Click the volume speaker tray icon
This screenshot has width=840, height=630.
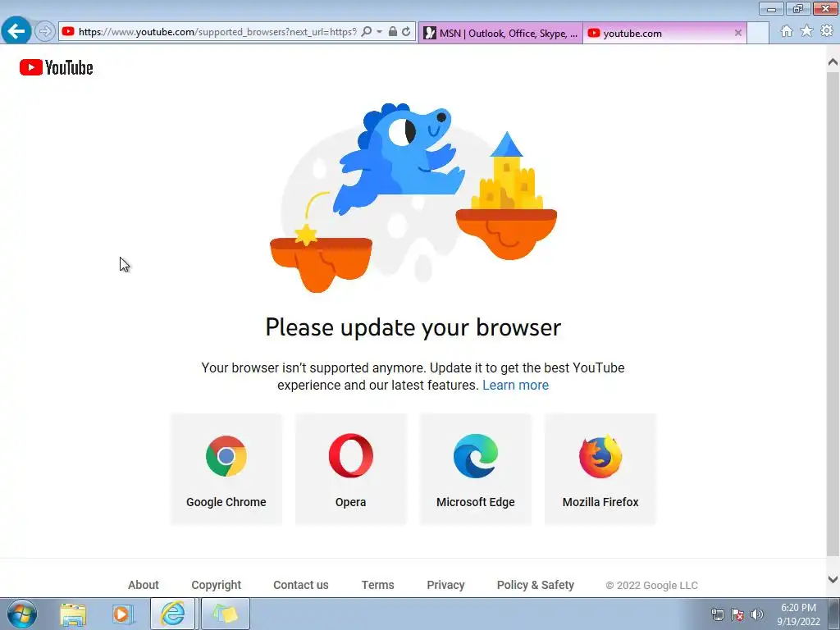(x=757, y=614)
